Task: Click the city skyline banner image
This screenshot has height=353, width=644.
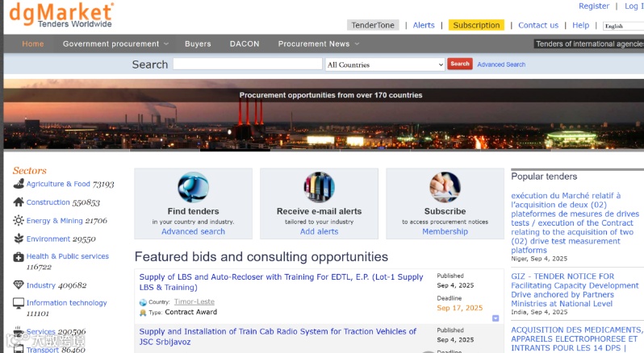Action: (324, 114)
